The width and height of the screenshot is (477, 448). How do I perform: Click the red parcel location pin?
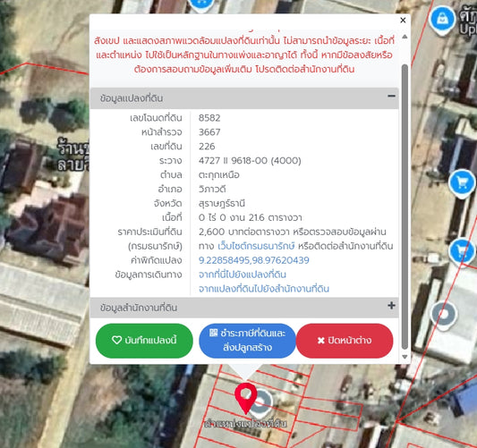[246, 398]
